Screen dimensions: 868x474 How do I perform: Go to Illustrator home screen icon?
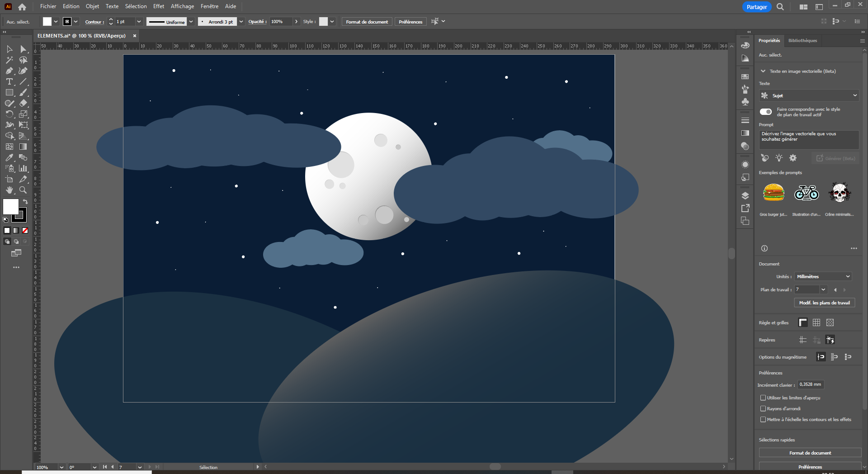(x=22, y=7)
